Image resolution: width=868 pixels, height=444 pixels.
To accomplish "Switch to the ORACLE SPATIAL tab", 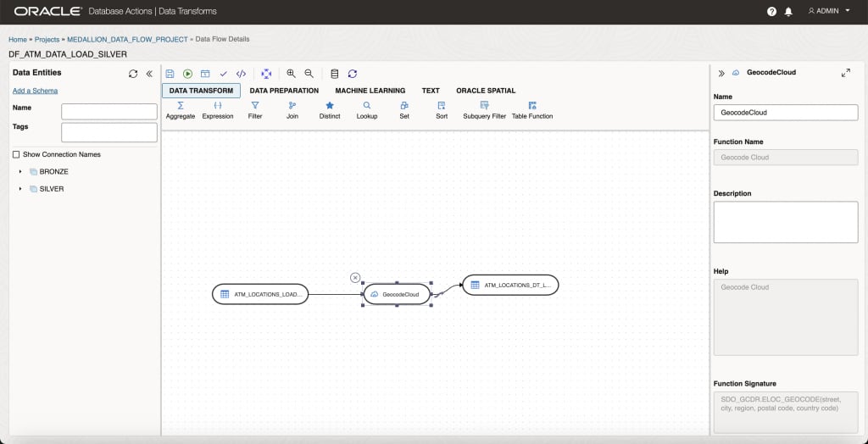I will click(486, 91).
